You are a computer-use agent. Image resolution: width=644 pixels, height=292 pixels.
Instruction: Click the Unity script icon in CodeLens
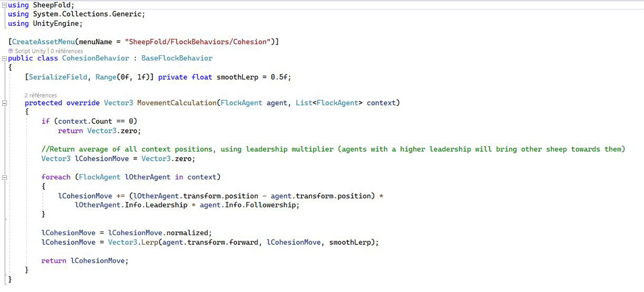pos(11,51)
